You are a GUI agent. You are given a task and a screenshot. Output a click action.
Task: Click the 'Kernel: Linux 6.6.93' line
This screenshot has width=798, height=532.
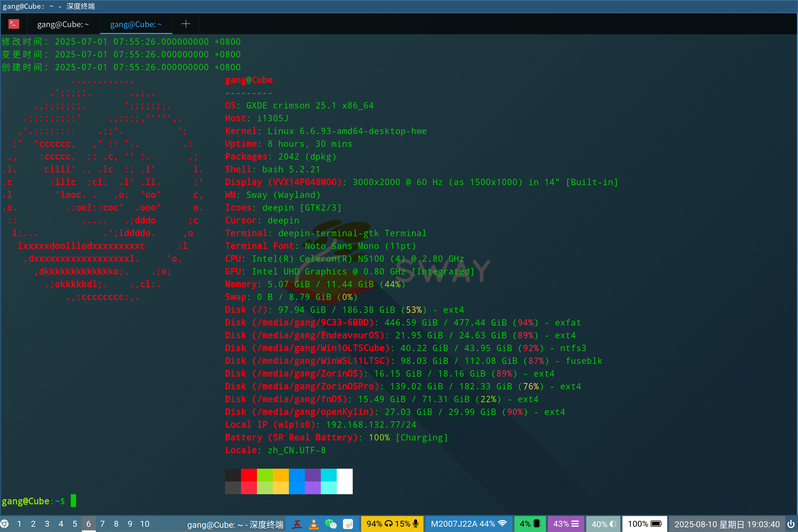[326, 131]
